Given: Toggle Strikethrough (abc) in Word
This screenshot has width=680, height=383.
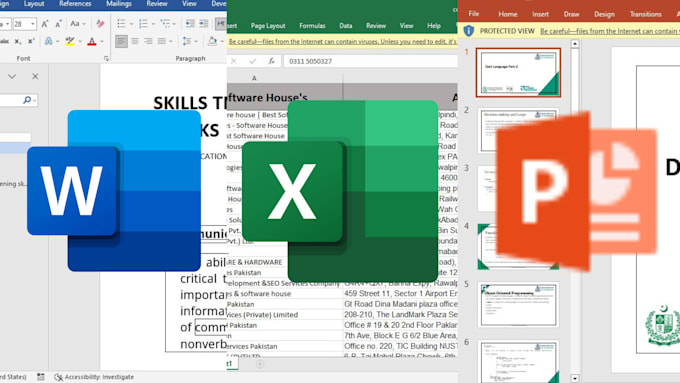Looking at the screenshot, I should coord(4,42).
